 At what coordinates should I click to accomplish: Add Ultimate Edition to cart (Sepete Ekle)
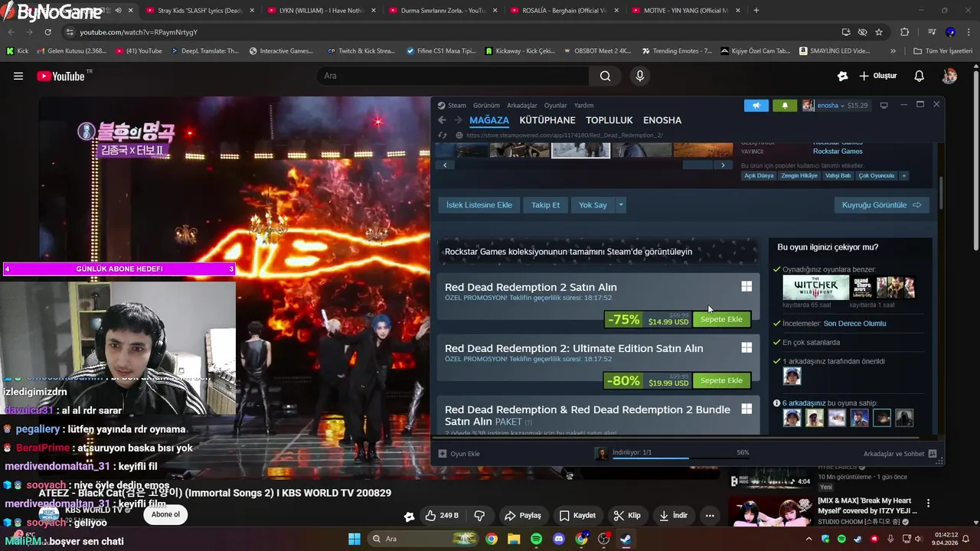tap(721, 380)
